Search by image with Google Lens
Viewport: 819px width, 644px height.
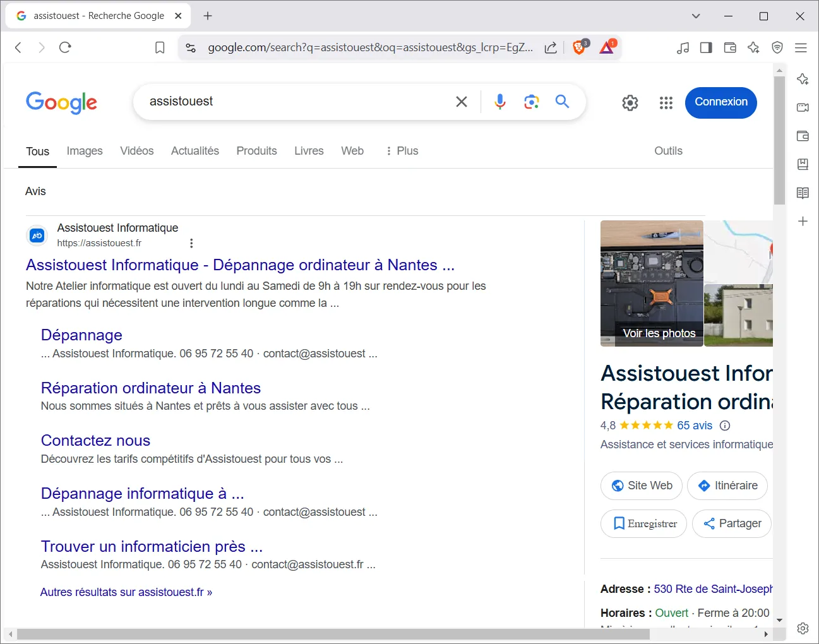click(x=532, y=102)
